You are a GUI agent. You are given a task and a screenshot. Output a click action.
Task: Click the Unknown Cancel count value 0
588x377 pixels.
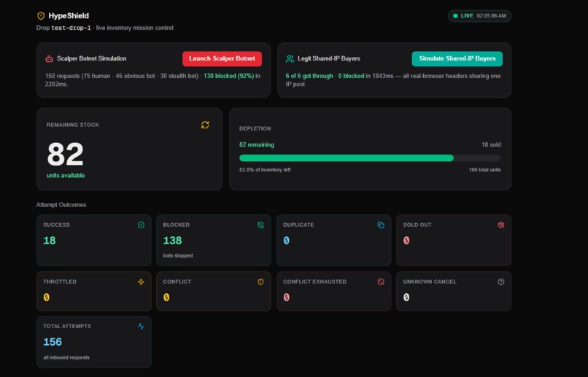406,298
